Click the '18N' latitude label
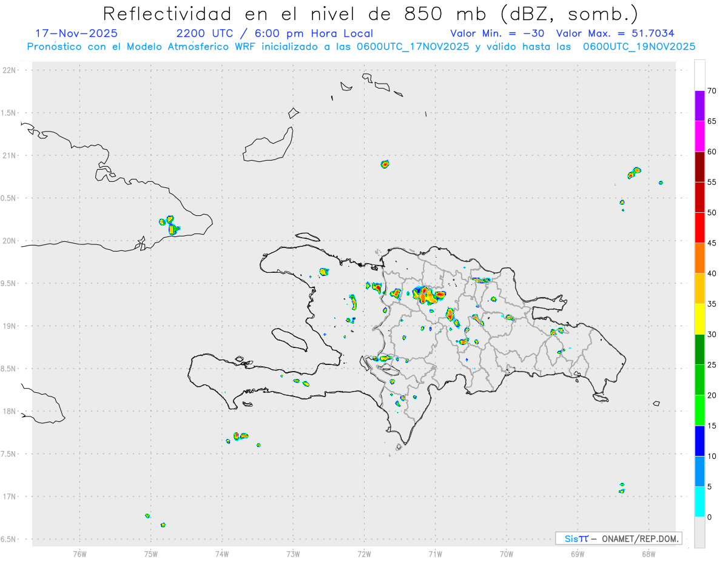Screen dimensions: 728x562 10,412
